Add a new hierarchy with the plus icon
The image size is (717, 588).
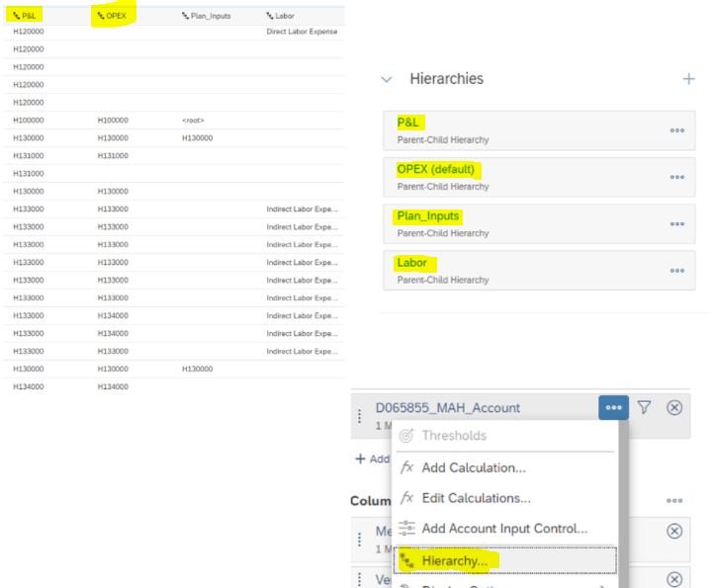(x=688, y=79)
